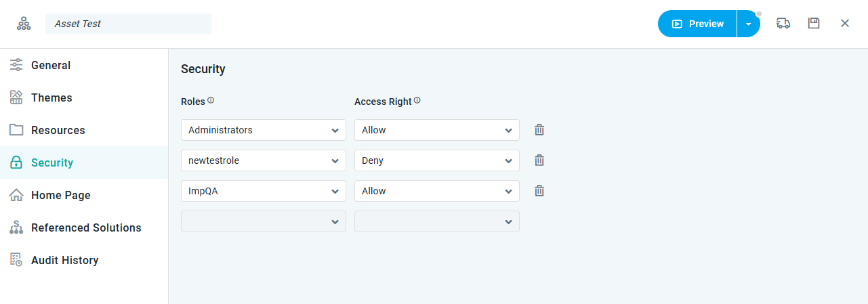
Task: Click the Roles info icon
Action: (211, 101)
